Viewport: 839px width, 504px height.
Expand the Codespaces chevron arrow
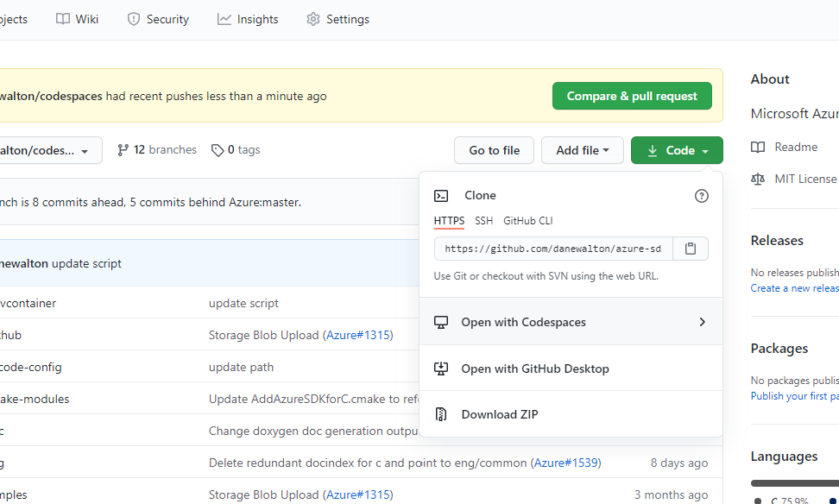click(702, 322)
